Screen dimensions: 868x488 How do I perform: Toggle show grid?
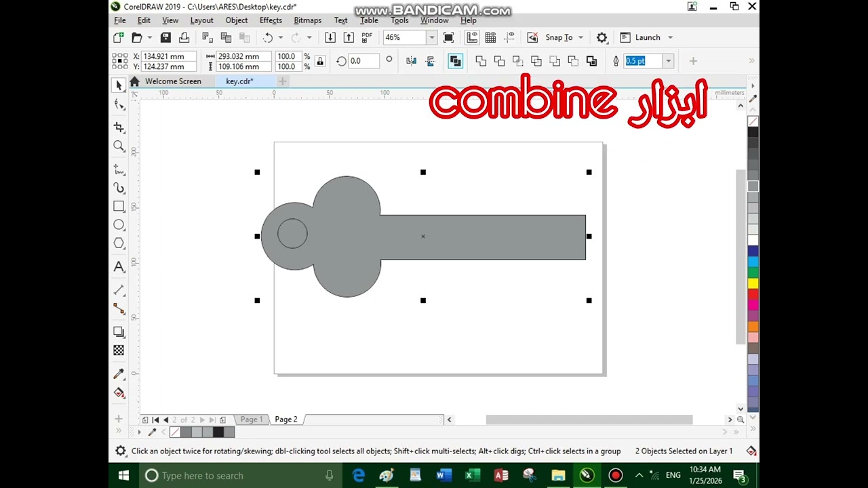(x=490, y=38)
